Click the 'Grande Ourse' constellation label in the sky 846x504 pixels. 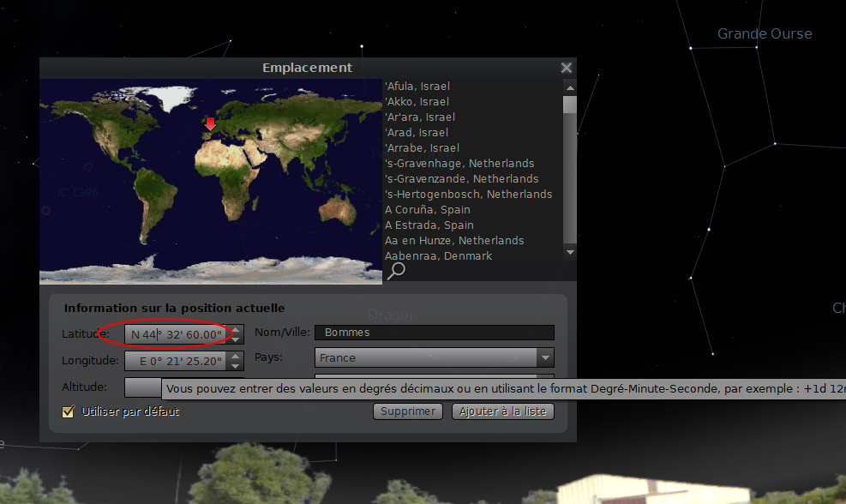(x=765, y=34)
